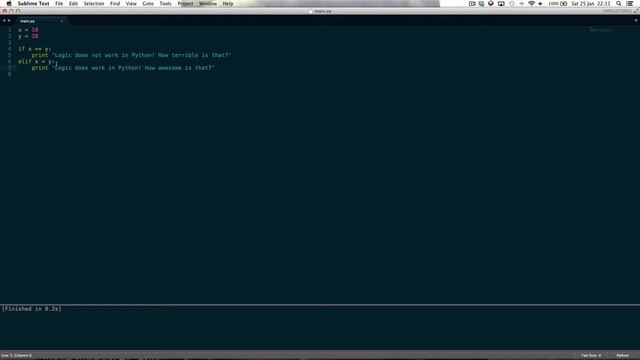Open the Tools menu
This screenshot has height=360, width=640.
(165, 4)
